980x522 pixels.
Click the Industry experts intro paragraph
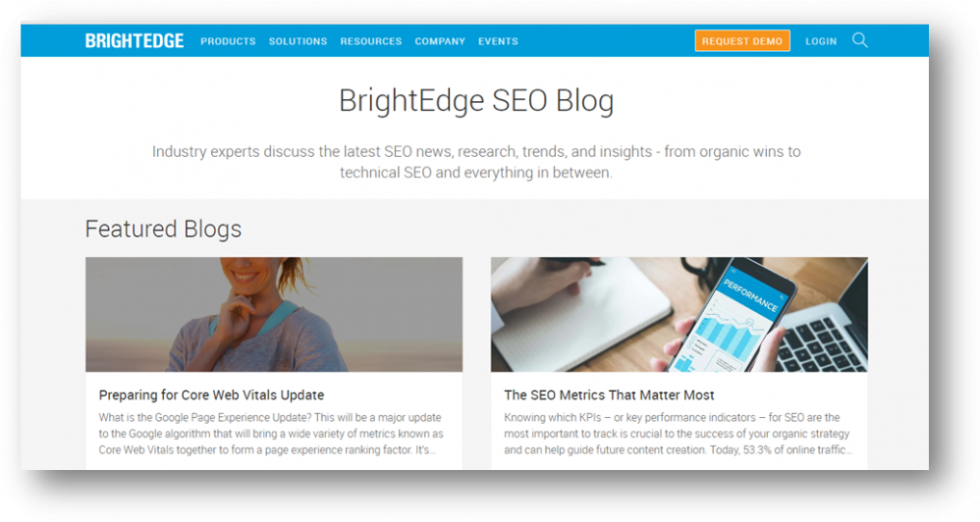coord(476,162)
